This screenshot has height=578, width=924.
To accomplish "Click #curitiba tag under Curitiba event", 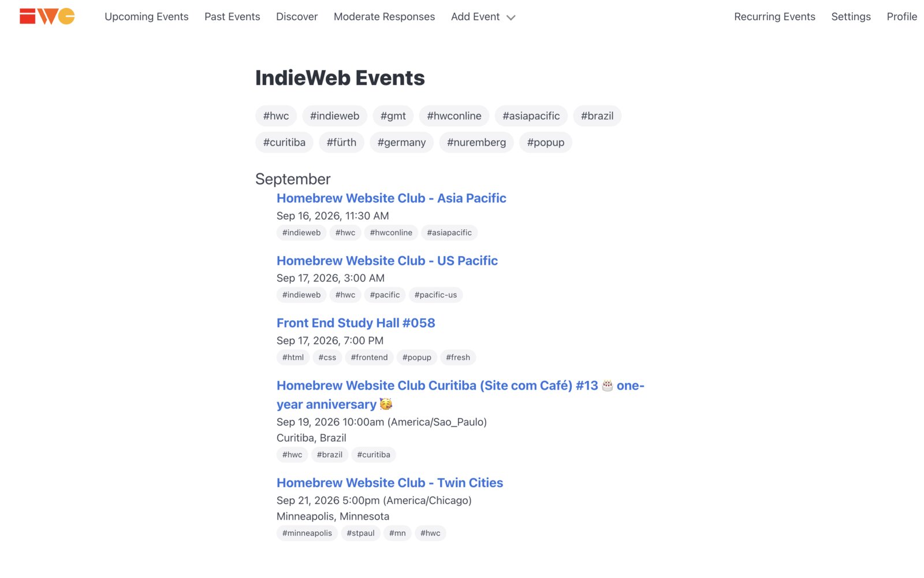I will tap(374, 454).
